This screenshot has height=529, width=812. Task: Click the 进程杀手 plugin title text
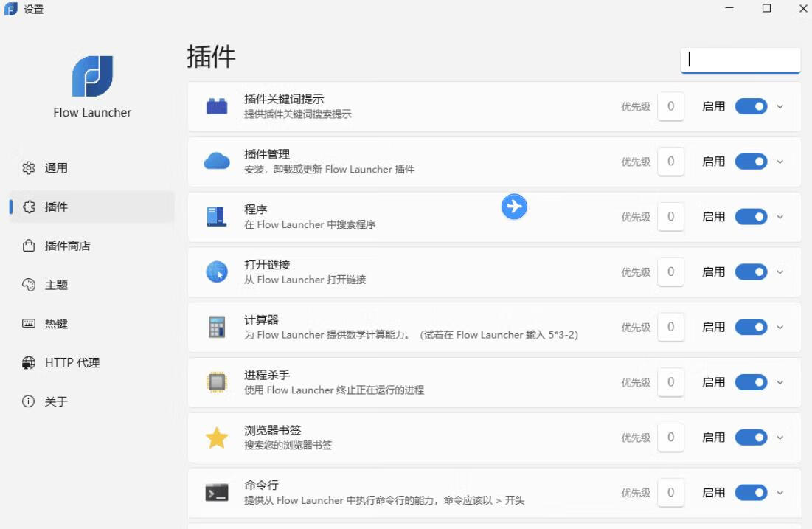[267, 375]
